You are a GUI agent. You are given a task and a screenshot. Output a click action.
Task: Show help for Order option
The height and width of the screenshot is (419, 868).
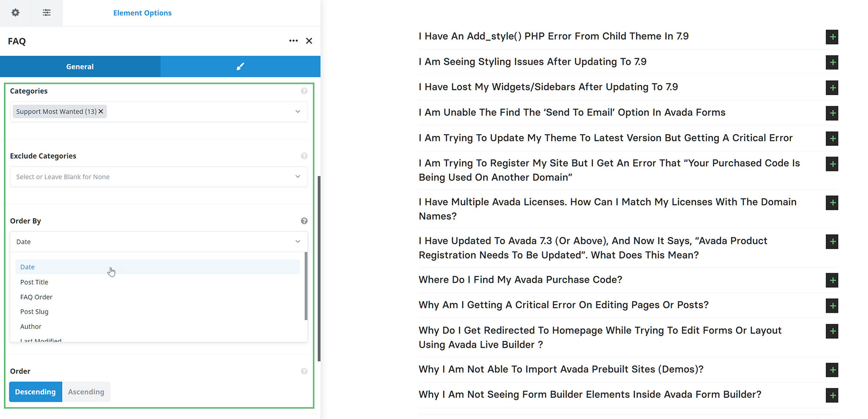coord(304,371)
